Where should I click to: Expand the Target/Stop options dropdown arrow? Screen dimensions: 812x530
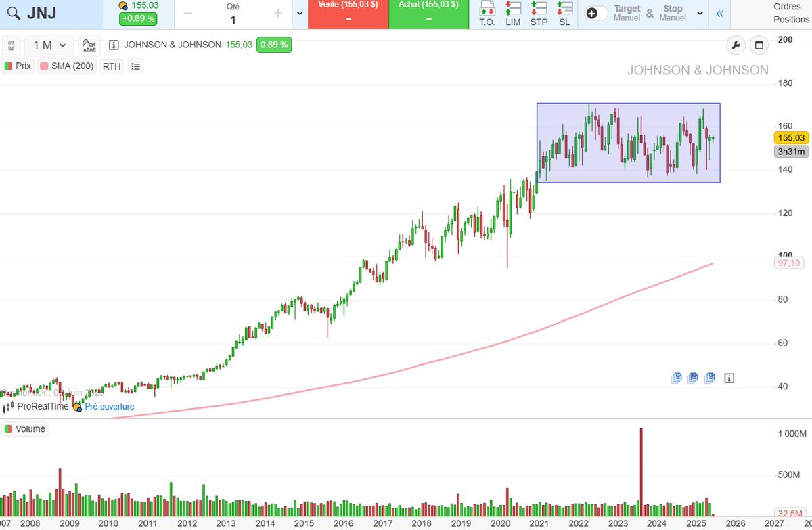point(700,14)
